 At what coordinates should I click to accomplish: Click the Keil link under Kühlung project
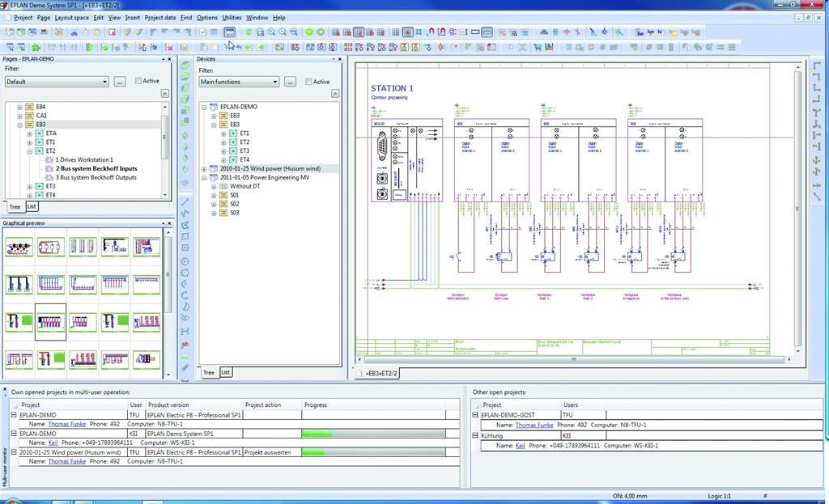click(x=521, y=445)
